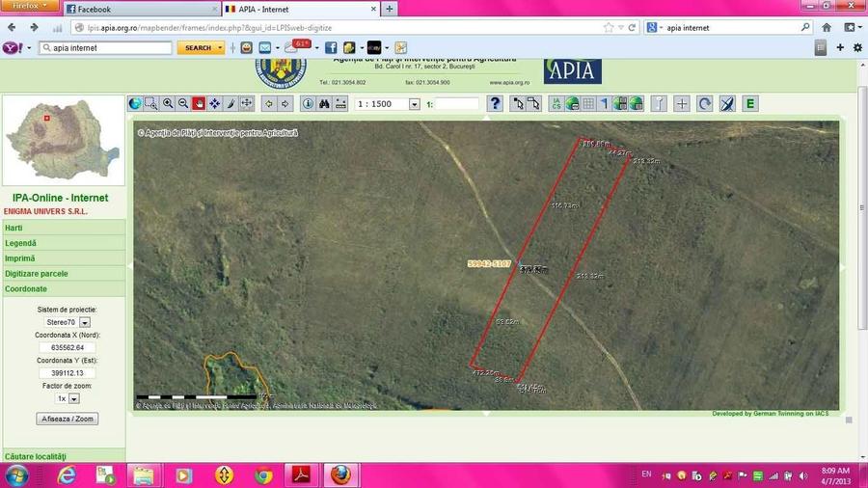This screenshot has width=868, height=488.
Task: Click the binoculars search tool
Action: (325, 104)
